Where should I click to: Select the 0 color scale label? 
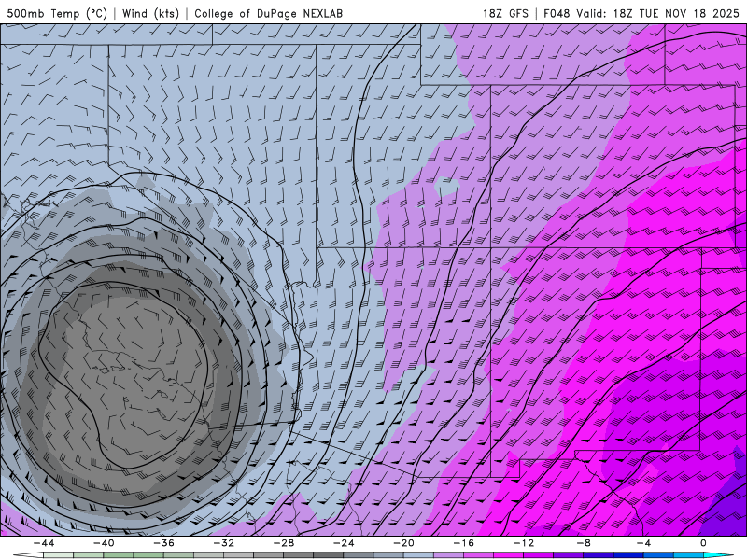coord(704,543)
